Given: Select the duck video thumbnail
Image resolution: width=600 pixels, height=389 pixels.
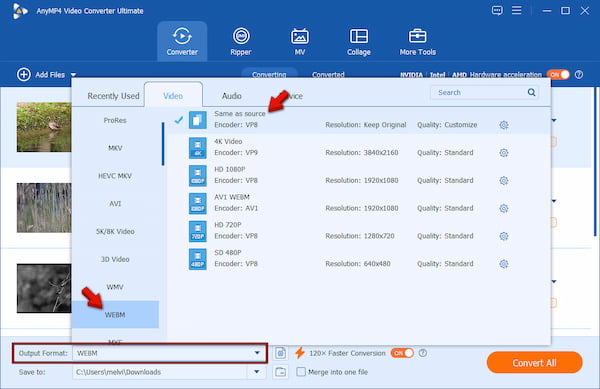Looking at the screenshot, I should [44, 127].
